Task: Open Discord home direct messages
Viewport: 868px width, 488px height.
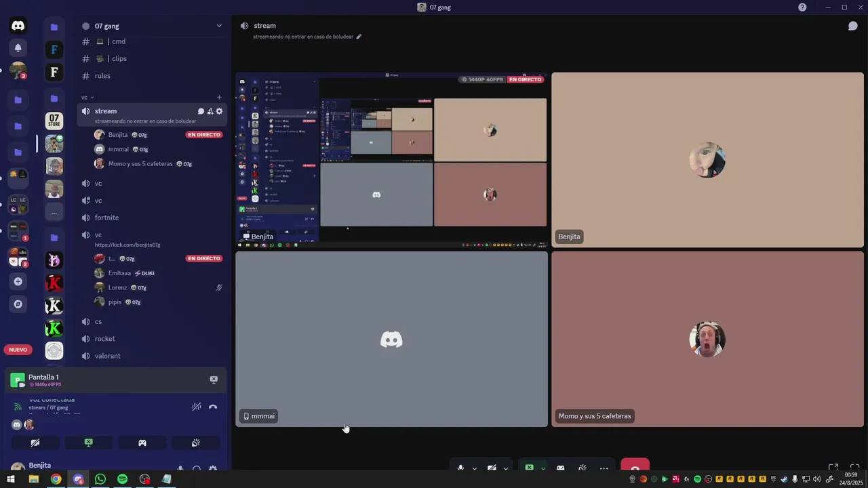Action: click(18, 26)
